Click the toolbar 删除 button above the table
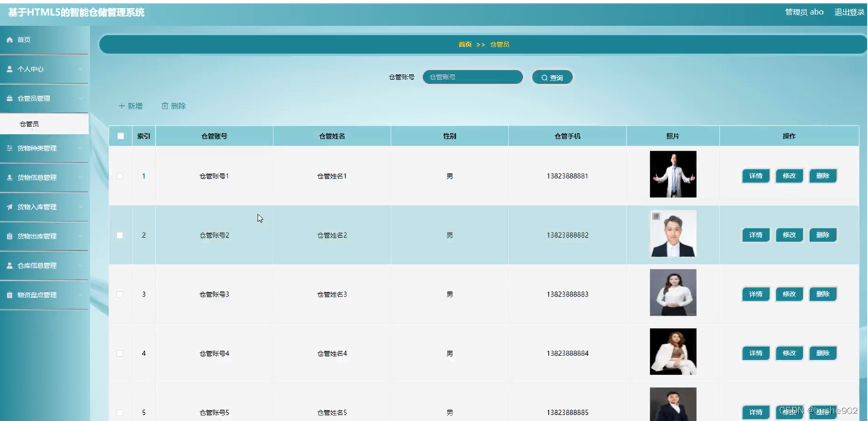Screen dimensions: 868x421 [174, 106]
